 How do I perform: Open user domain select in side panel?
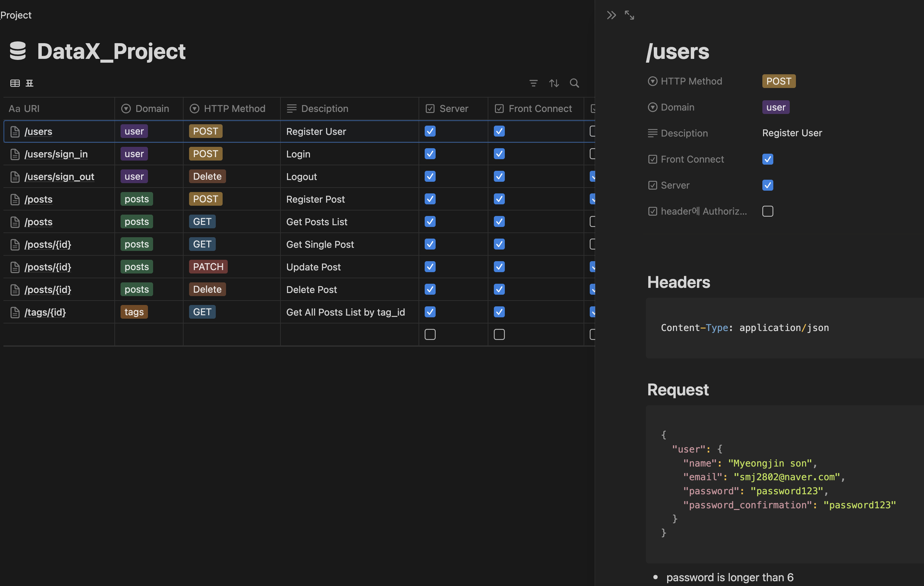point(775,107)
